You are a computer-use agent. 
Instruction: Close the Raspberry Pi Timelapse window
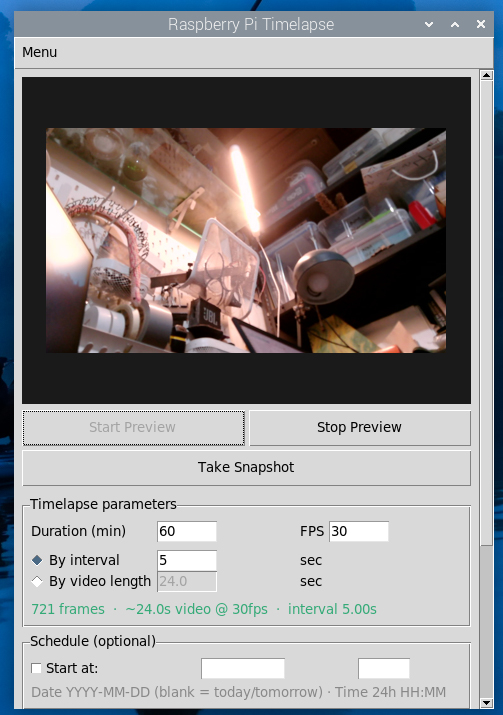(x=481, y=24)
